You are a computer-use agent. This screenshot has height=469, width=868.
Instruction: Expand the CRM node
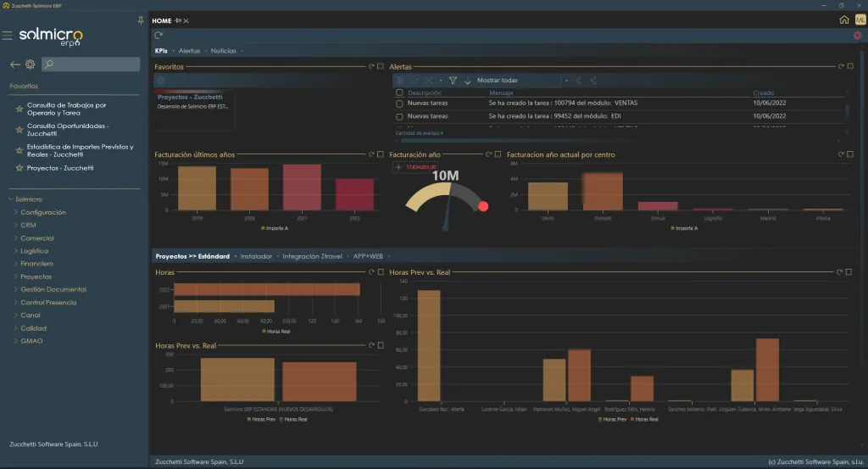tap(16, 225)
